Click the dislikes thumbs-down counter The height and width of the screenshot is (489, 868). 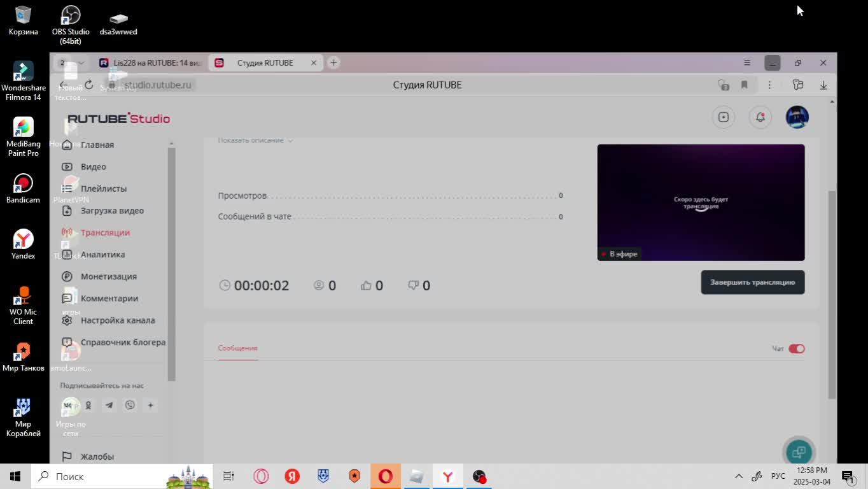(x=419, y=285)
